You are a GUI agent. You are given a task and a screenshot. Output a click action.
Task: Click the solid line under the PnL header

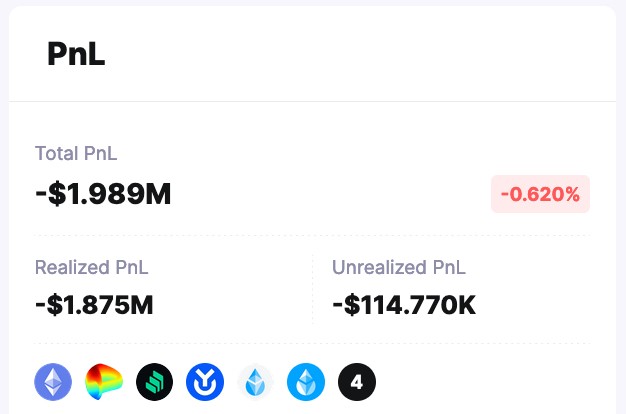[313, 101]
